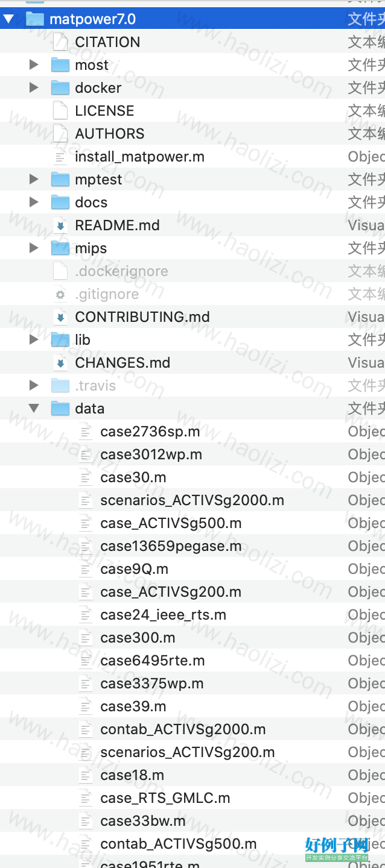Expand the docker folder
Image resolution: width=385 pixels, height=868 pixels.
34,88
